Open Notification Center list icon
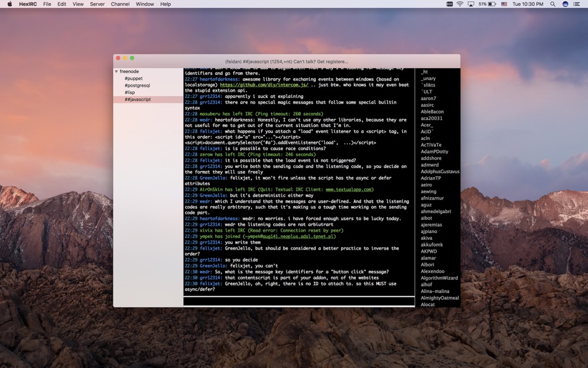Viewport: 588px width, 368px height. coord(577,4)
